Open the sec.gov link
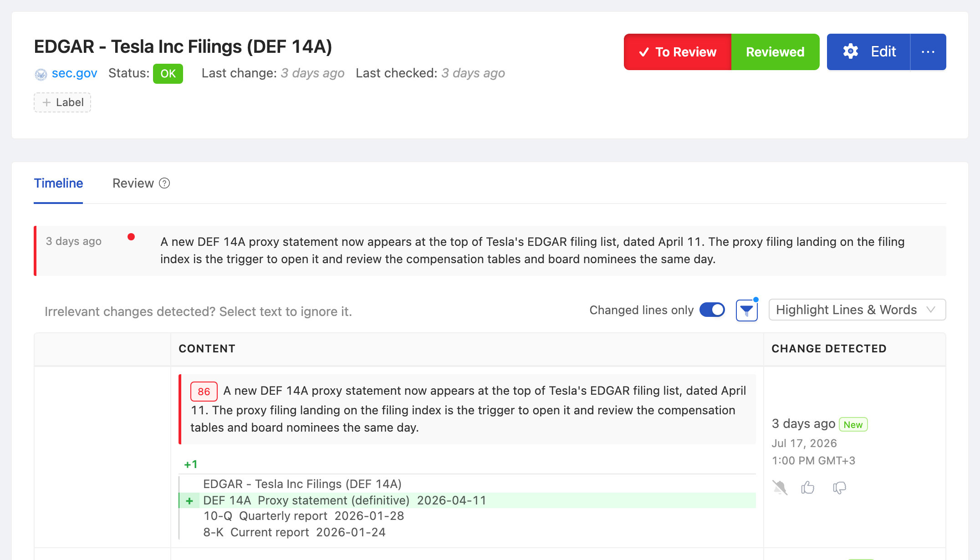Screen dimensions: 980x560 tap(74, 73)
